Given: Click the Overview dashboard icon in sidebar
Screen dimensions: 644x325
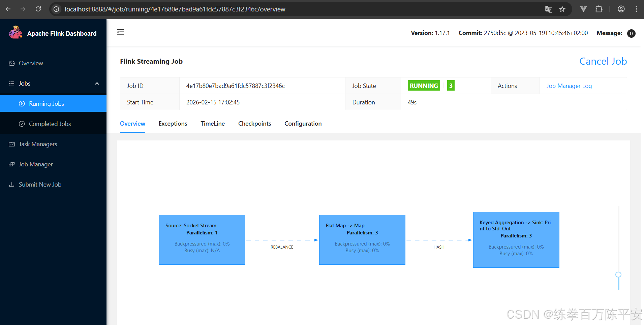Looking at the screenshot, I should (x=12, y=63).
